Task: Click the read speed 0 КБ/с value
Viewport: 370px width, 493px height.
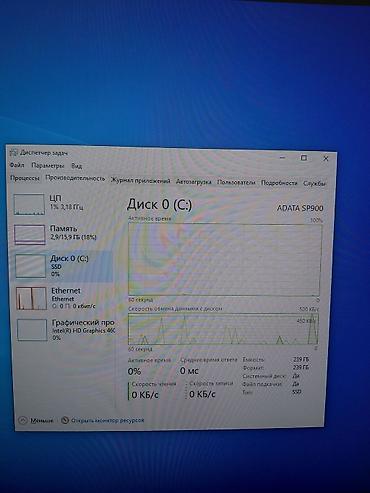Action: 145,395
